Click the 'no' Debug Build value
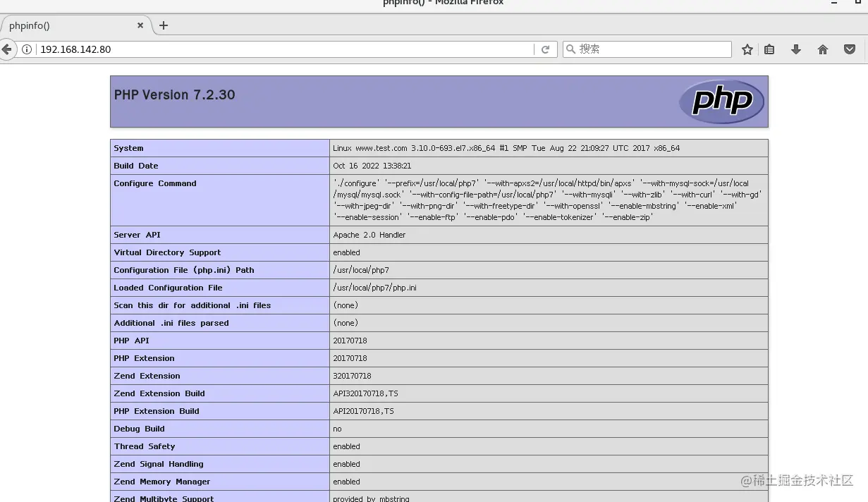Viewport: 868px width, 502px height. (337, 429)
